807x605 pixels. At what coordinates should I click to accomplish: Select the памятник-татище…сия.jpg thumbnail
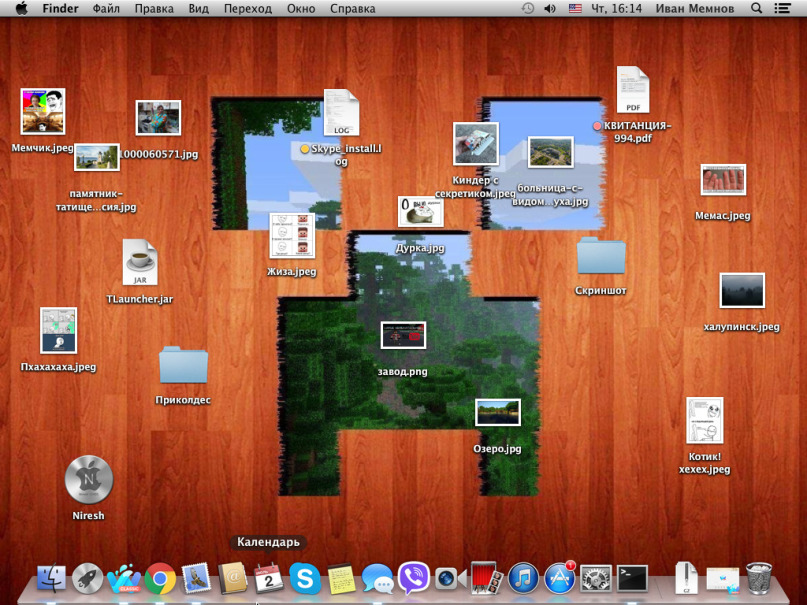click(97, 157)
